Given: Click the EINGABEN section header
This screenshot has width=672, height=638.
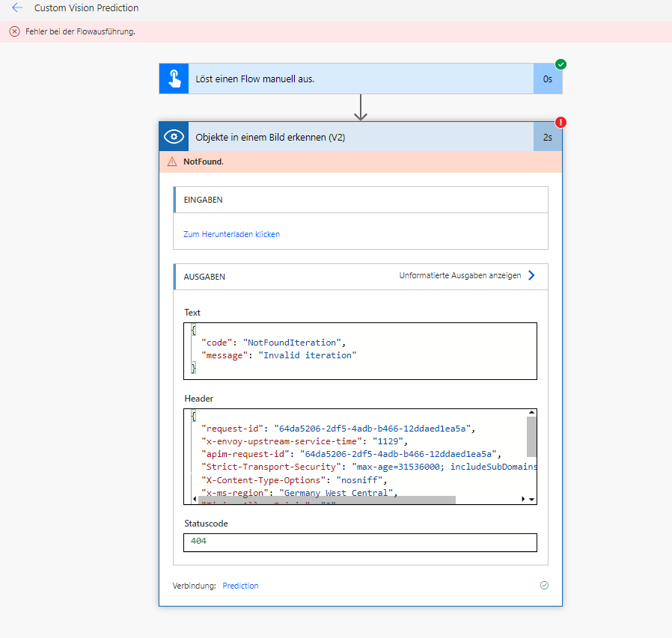Looking at the screenshot, I should click(361, 200).
